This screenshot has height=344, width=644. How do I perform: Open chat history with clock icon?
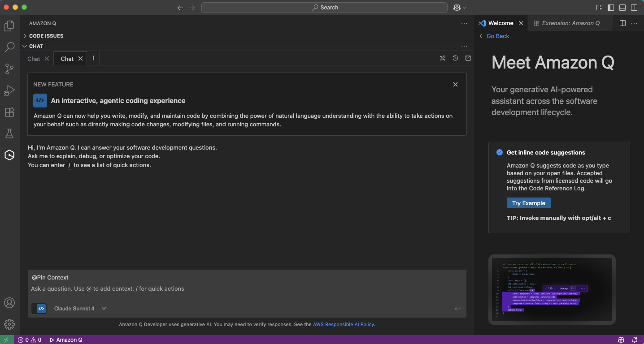pos(455,58)
